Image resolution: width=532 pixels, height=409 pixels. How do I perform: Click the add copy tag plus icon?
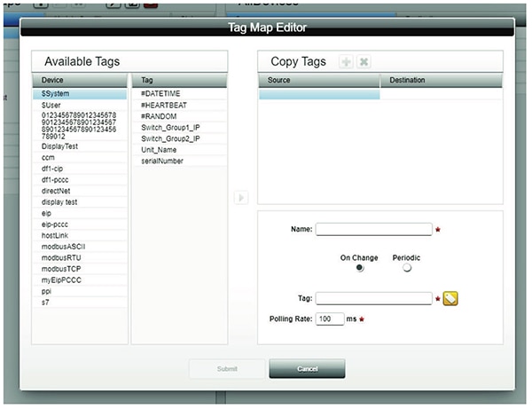pyautogui.click(x=346, y=62)
